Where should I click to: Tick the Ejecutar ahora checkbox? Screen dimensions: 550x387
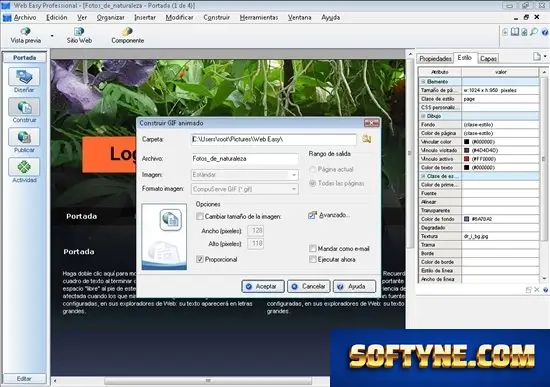313,259
